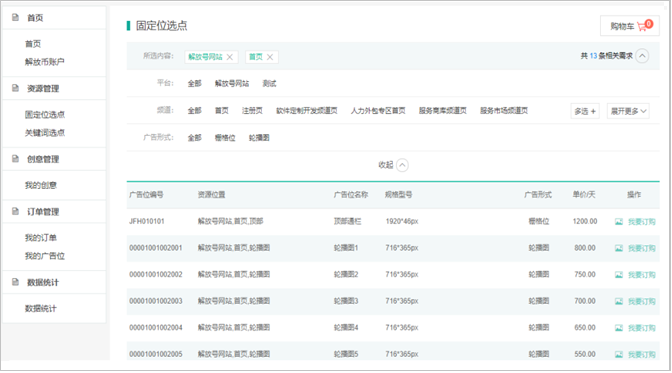Click the document icon beside 订单管理
672x373 pixels.
click(15, 211)
